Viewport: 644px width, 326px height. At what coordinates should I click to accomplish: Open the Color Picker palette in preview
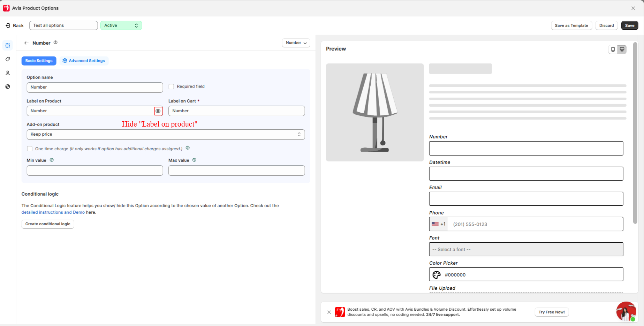point(437,275)
